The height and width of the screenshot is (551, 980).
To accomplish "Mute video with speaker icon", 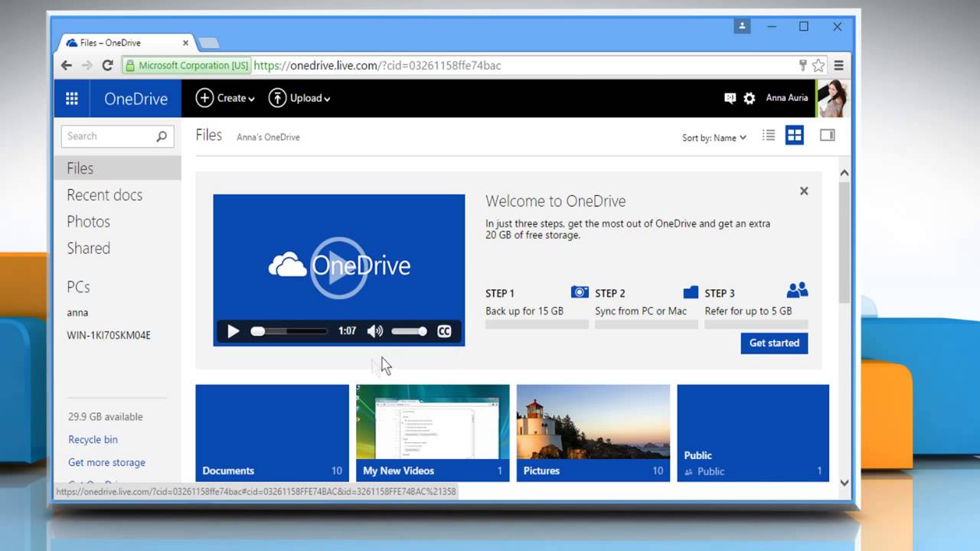I will tap(374, 331).
